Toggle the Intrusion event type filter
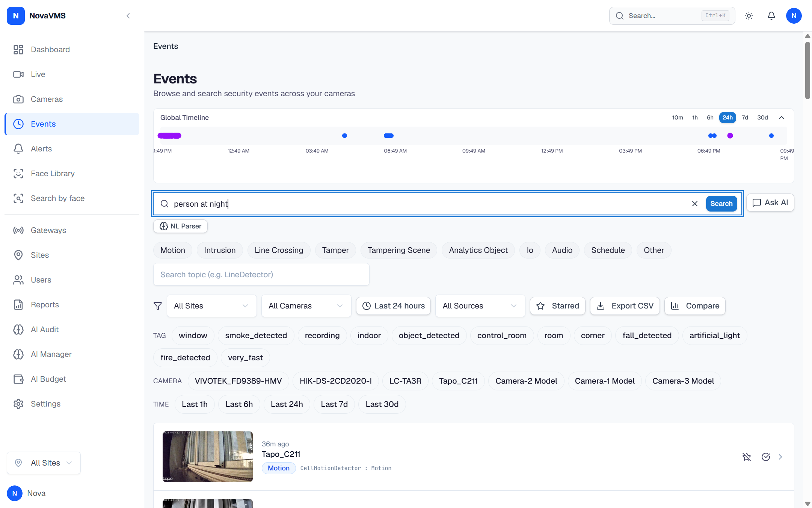This screenshot has width=812, height=508. pos(220,250)
